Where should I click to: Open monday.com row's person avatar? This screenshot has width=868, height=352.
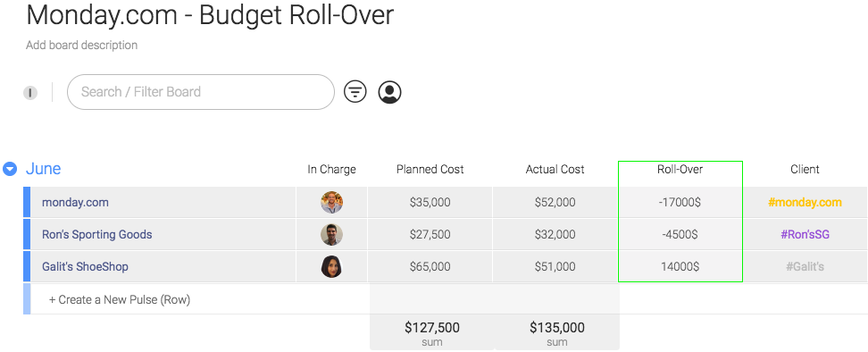tap(331, 203)
